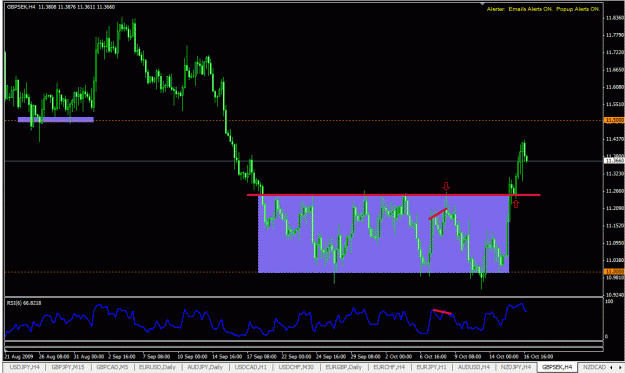Viewport: 625px width, 373px height.
Task: Select the EURCHF,H4 chart tab
Action: (389, 367)
